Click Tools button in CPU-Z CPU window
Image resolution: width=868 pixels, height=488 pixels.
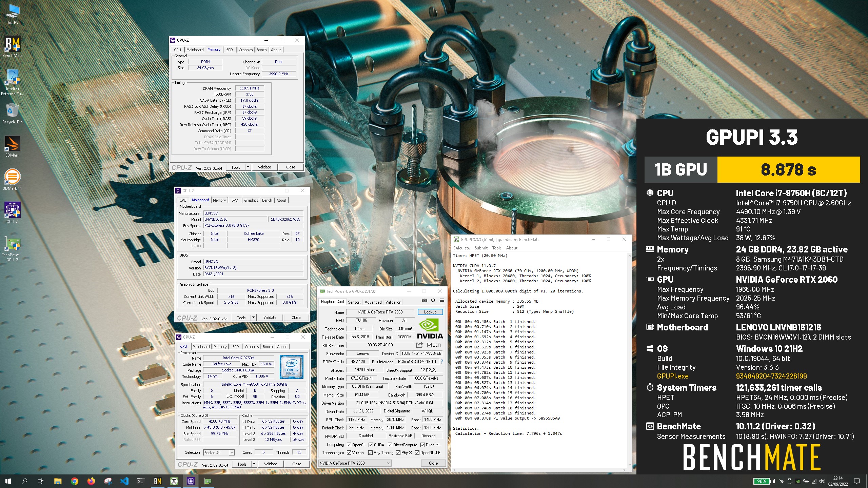[242, 464]
